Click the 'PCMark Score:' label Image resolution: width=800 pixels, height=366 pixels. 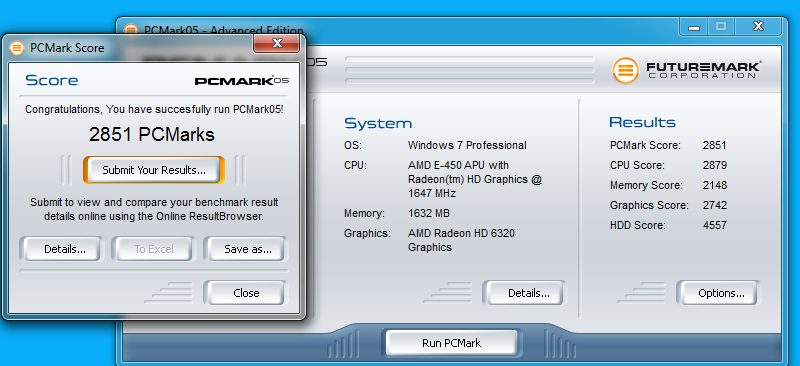(645, 145)
